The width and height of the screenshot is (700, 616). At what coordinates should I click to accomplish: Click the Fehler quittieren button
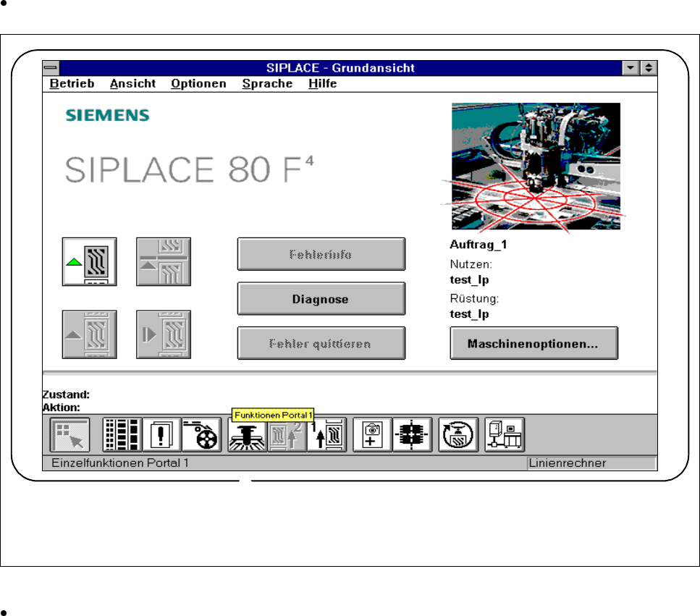321,343
